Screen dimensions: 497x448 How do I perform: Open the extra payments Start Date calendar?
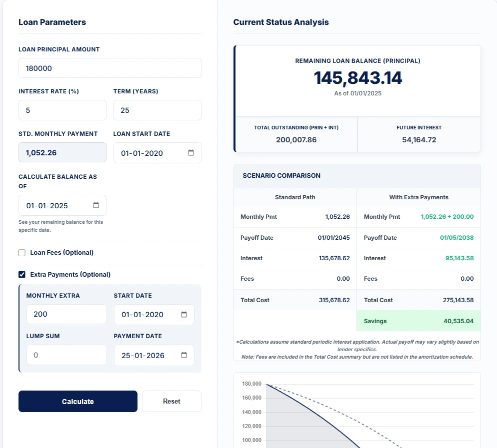click(183, 314)
